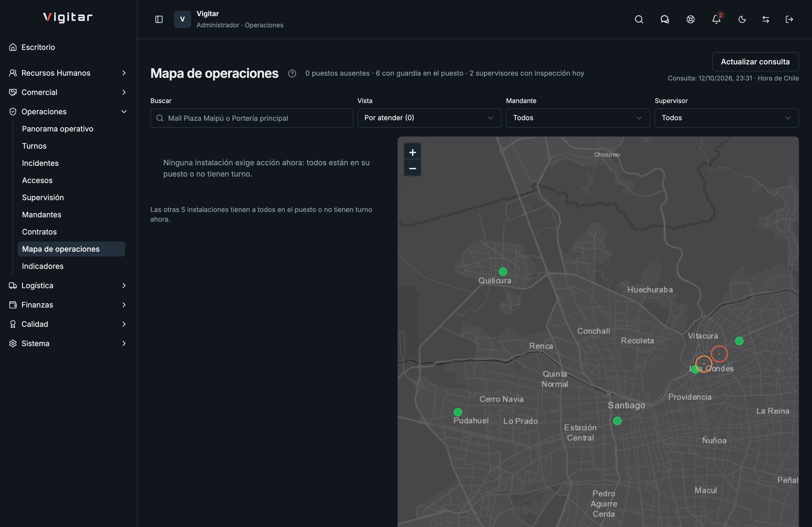Viewport: 812px width, 527px height.
Task: Open Incidentes page
Action: point(71,163)
